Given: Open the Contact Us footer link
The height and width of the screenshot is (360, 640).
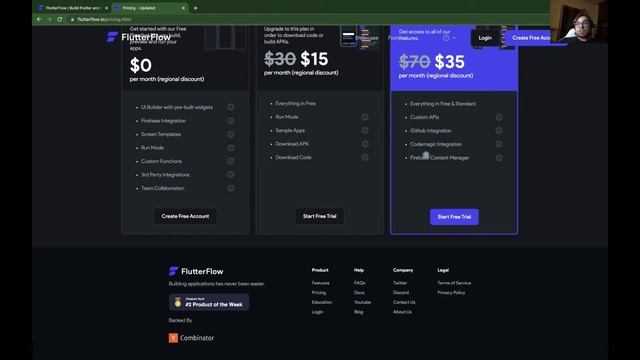Looking at the screenshot, I should tap(404, 302).
